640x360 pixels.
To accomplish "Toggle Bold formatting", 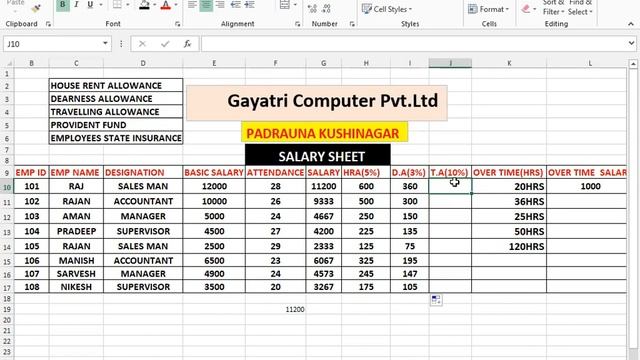I will coord(62,5).
